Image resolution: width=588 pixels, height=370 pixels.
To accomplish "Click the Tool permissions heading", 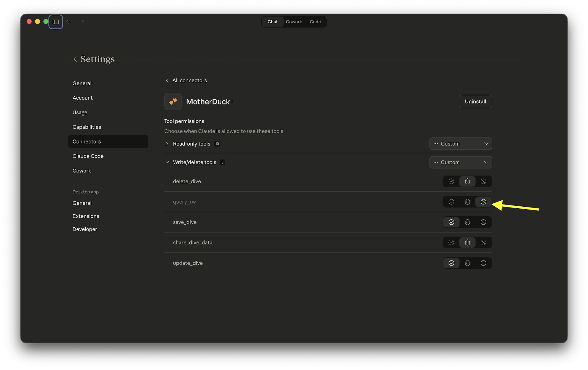I will 184,121.
